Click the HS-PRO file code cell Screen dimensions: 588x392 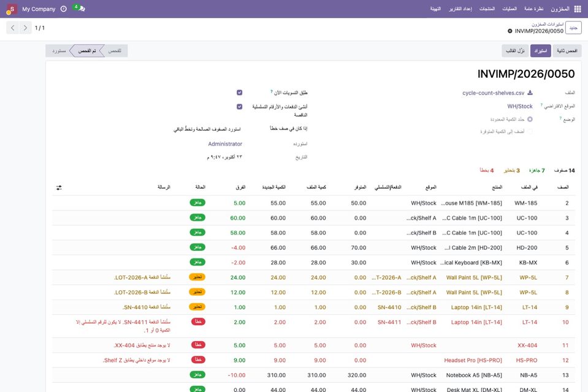pyautogui.click(x=527, y=360)
